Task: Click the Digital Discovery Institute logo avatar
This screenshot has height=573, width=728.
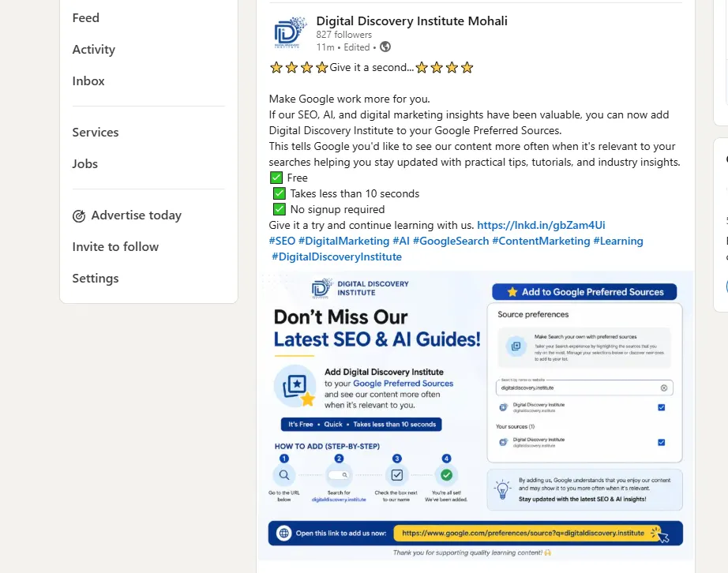Action: 289,33
